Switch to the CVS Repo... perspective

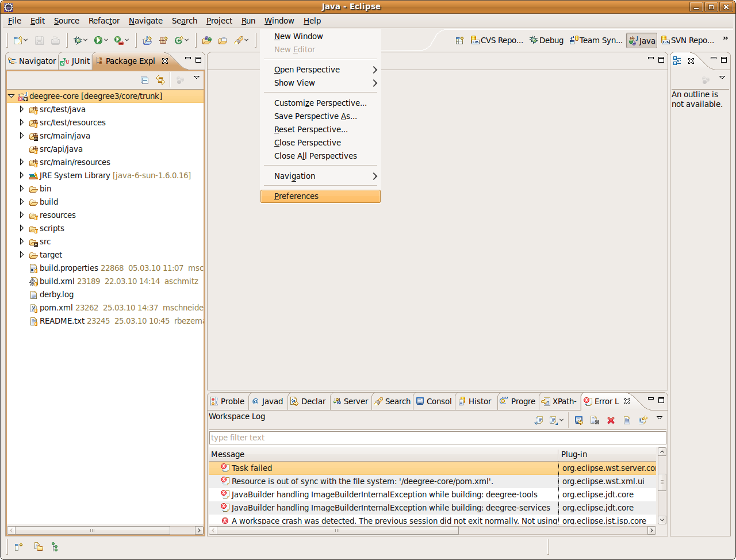497,40
